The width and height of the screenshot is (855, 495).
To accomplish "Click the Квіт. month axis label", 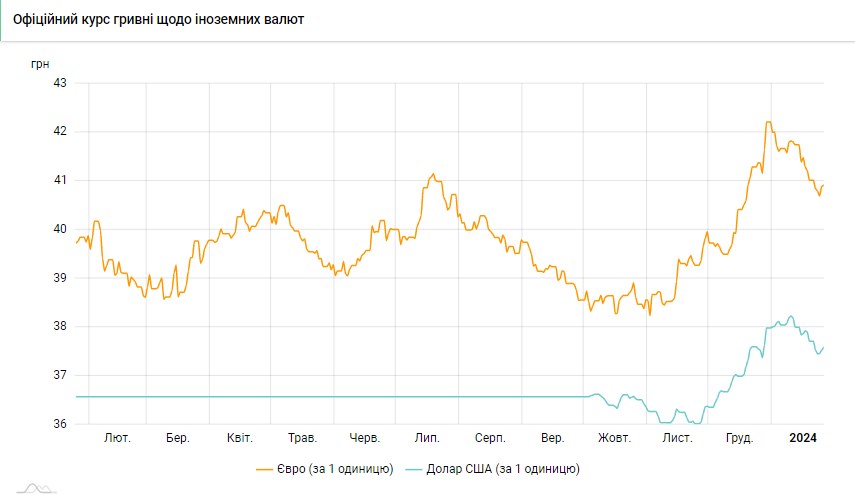I will coord(240,439).
